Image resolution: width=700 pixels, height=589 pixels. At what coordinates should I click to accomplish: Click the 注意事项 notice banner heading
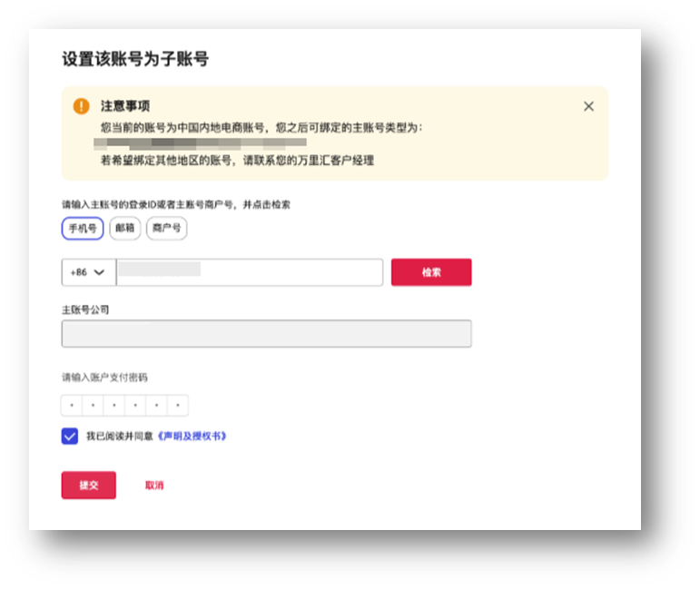(124, 106)
